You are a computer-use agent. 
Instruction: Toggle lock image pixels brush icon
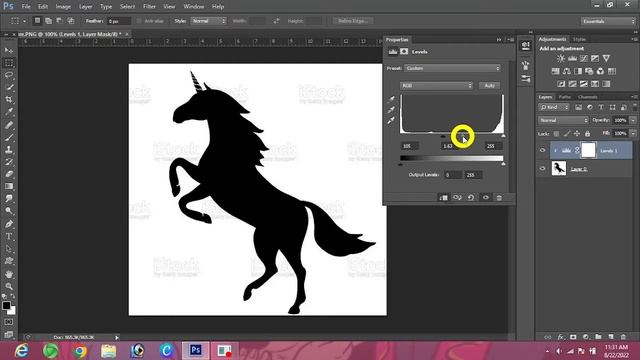[567, 134]
